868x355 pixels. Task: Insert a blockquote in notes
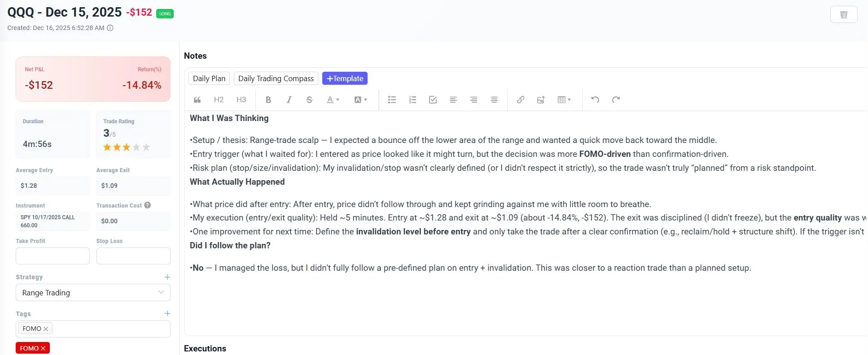point(197,100)
